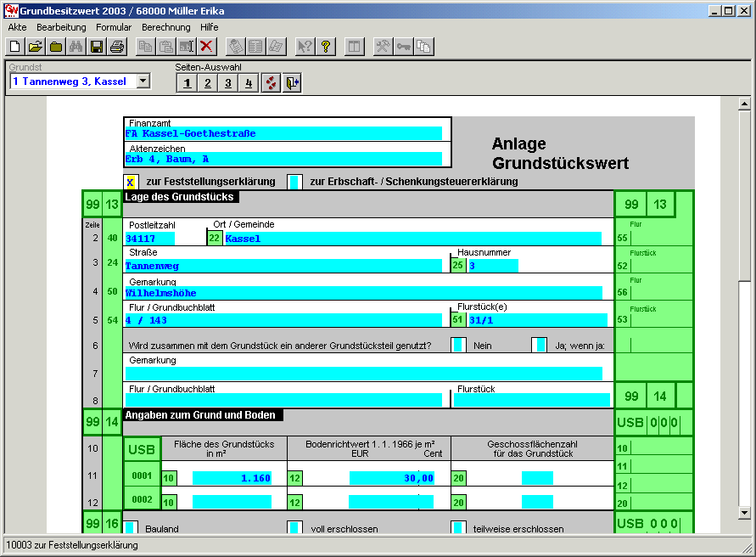Open the Bearbeitung menu
The image size is (756, 557).
pyautogui.click(x=61, y=27)
